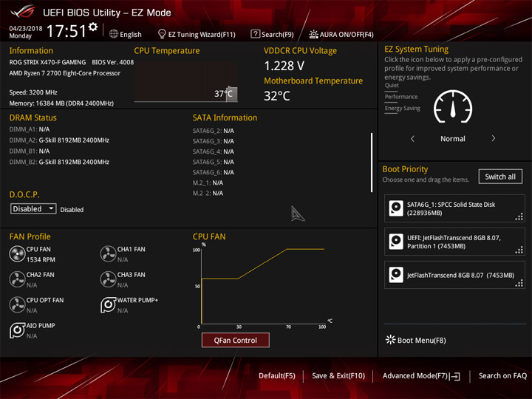The width and height of the screenshot is (532, 399).
Task: Click the SATA Information scrollbar
Action: pyautogui.click(x=372, y=163)
